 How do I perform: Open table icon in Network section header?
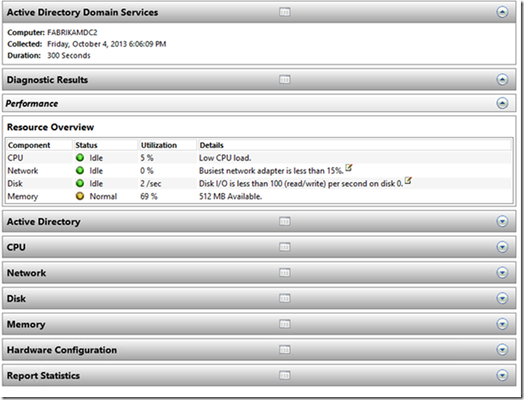click(x=284, y=273)
